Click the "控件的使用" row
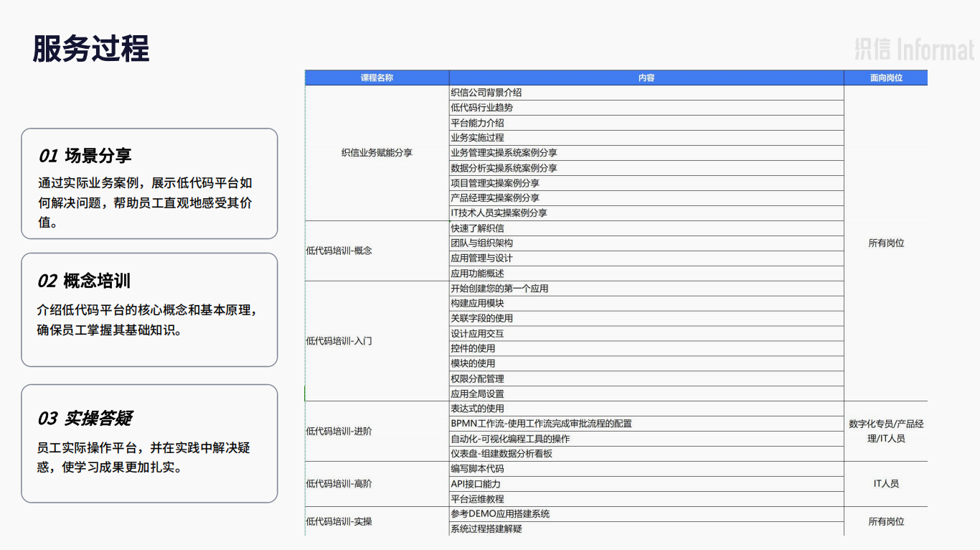980x550 pixels. pos(646,349)
